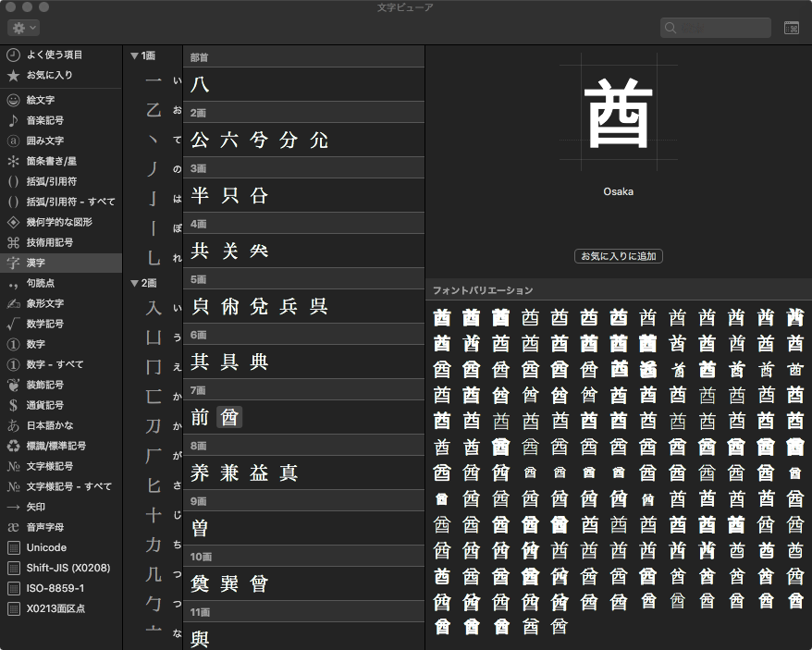Pick first glyph in フォントバリエーション grid
Image resolution: width=812 pixels, height=650 pixels.
442,318
